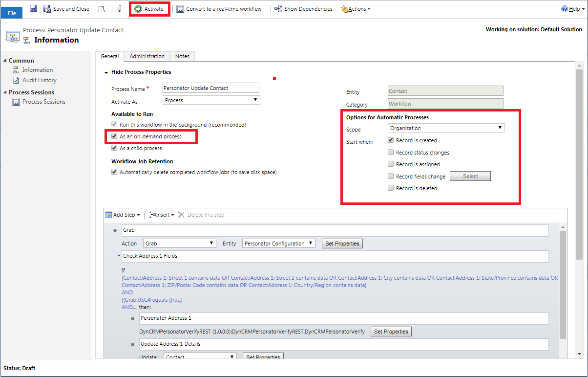This screenshot has height=377, width=588.
Task: Open the Notes tab
Action: (x=182, y=56)
